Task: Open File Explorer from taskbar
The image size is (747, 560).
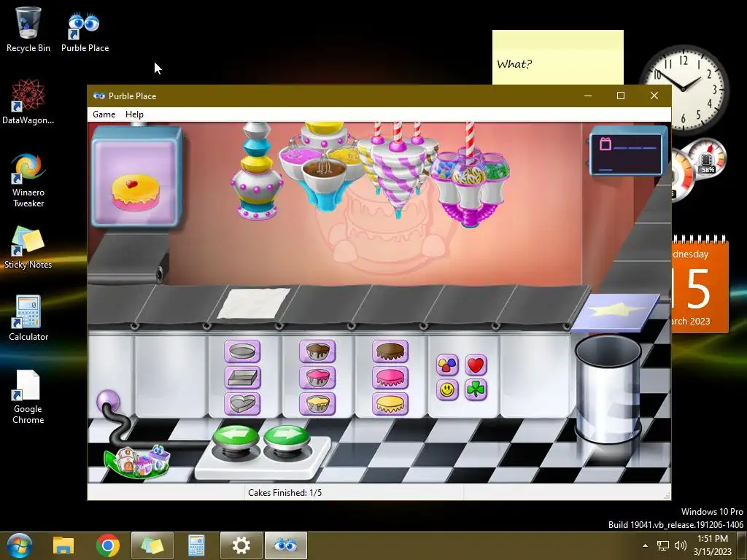Action: 63,545
